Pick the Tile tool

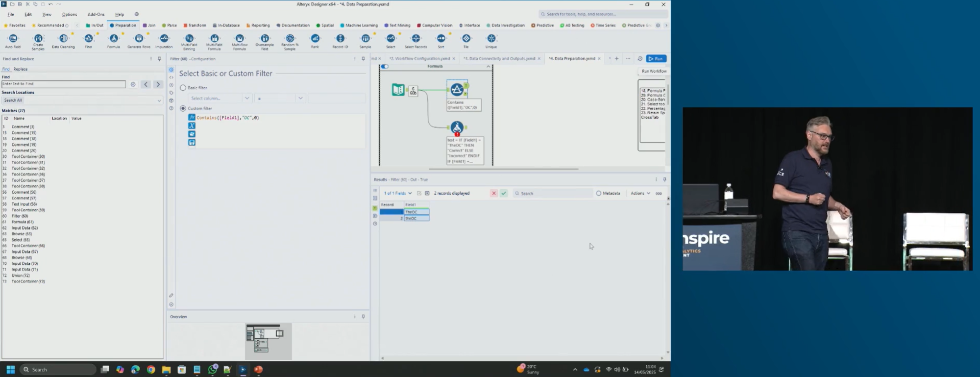(x=466, y=39)
